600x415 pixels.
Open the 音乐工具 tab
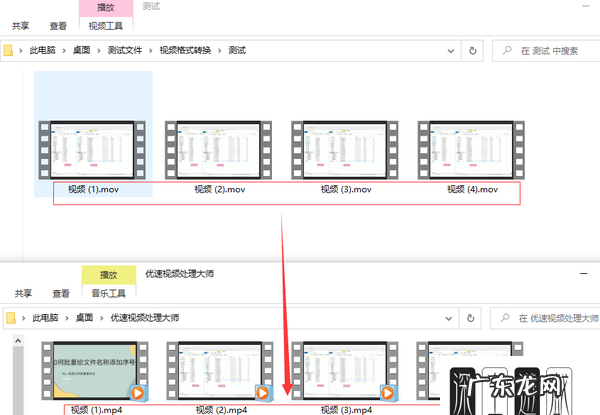[109, 293]
